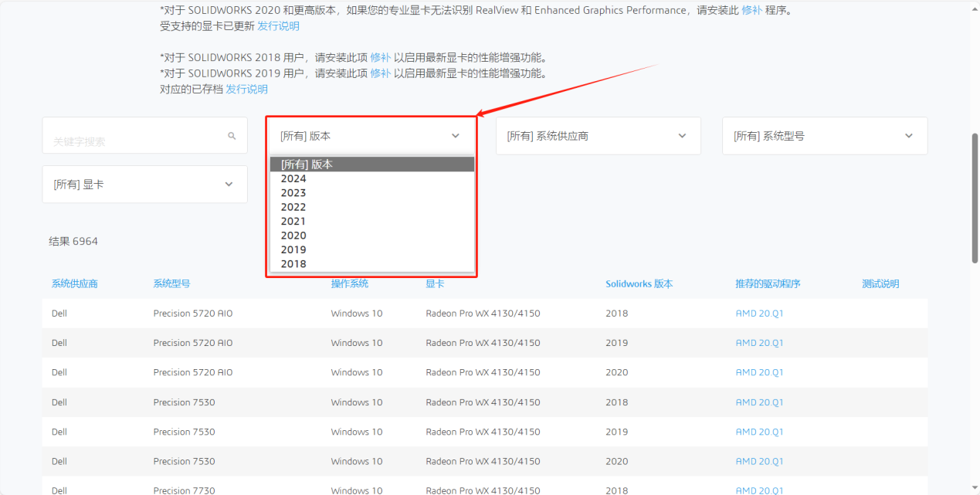Open the 修补 patch link for SOLIDWORKS 2019

tap(379, 73)
